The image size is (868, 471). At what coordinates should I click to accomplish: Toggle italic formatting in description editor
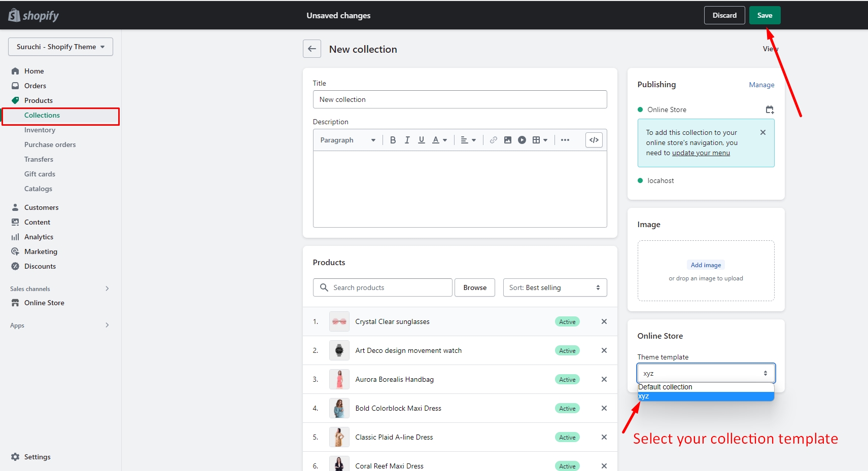pyautogui.click(x=407, y=140)
